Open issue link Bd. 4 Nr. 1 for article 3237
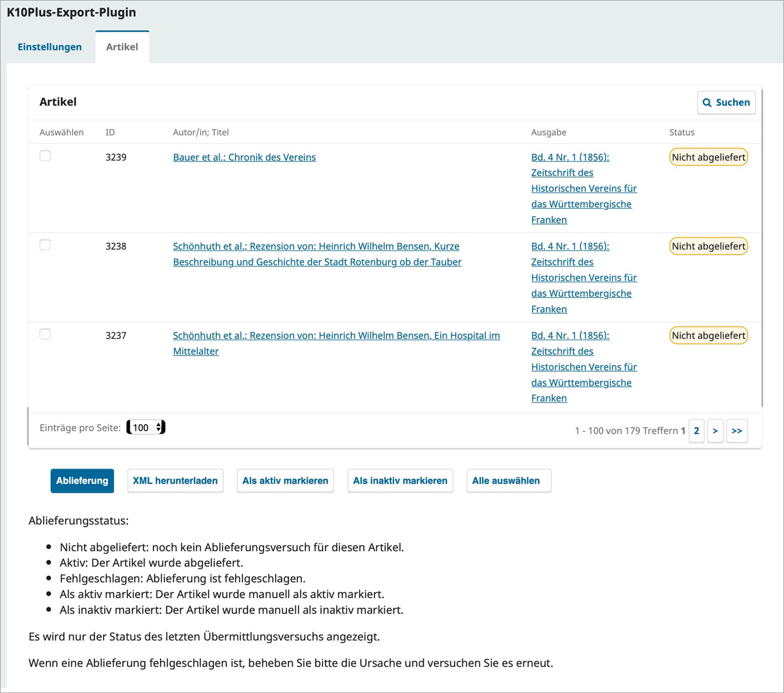Image resolution: width=784 pixels, height=693 pixels. 584,367
